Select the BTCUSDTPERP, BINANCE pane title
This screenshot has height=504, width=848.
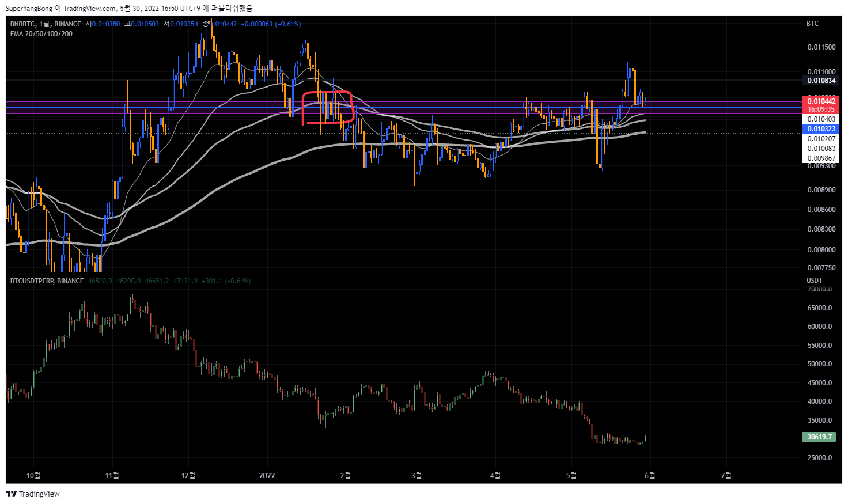coord(47,281)
